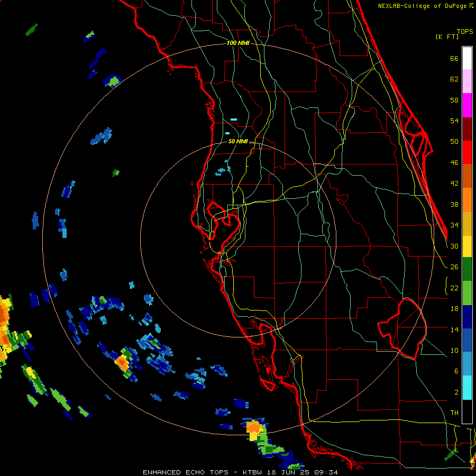This screenshot has width=476, height=476.
Task: Pick the black TH legend swatch
Action: coord(467,411)
